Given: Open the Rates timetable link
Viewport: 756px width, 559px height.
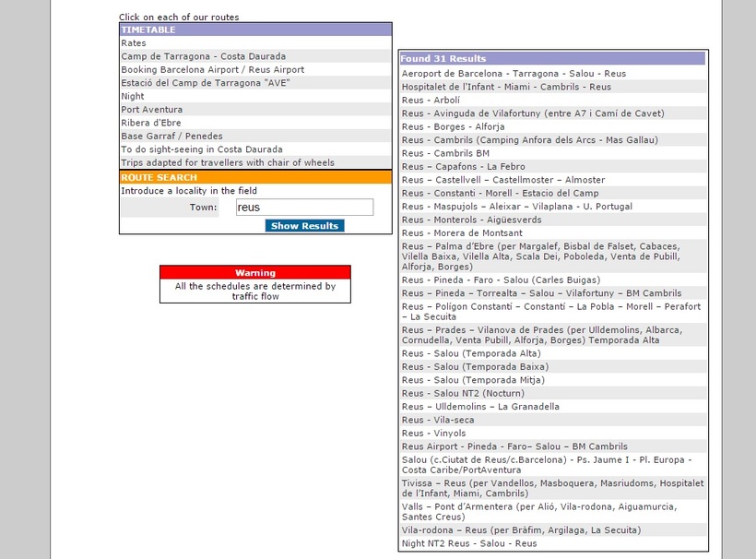Looking at the screenshot, I should [133, 43].
